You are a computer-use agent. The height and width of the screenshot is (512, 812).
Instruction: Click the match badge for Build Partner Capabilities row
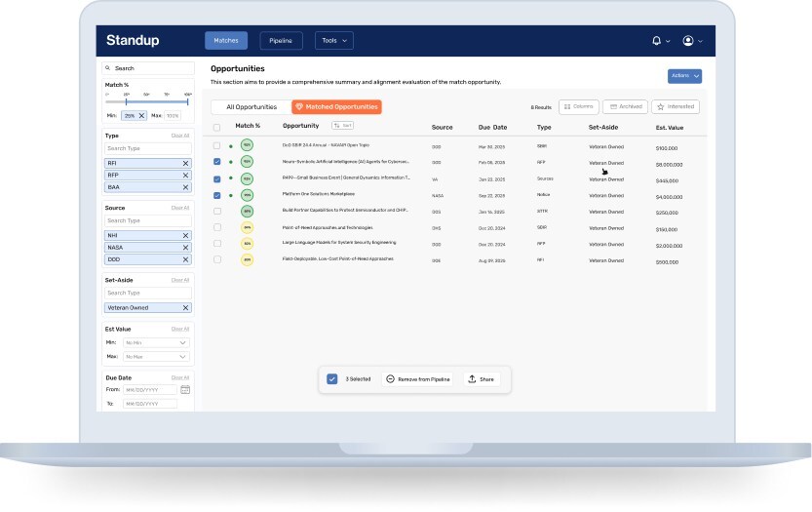pyautogui.click(x=247, y=211)
